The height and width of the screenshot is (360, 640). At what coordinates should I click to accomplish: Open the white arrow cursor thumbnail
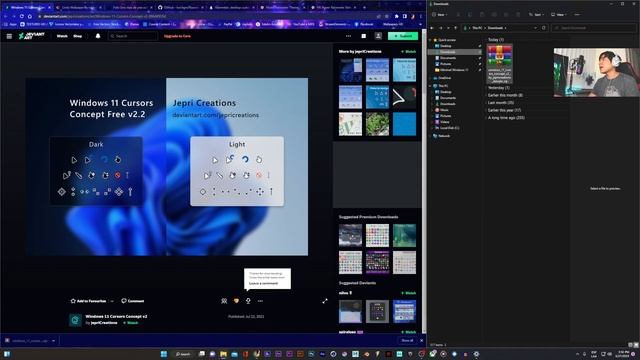(404, 97)
